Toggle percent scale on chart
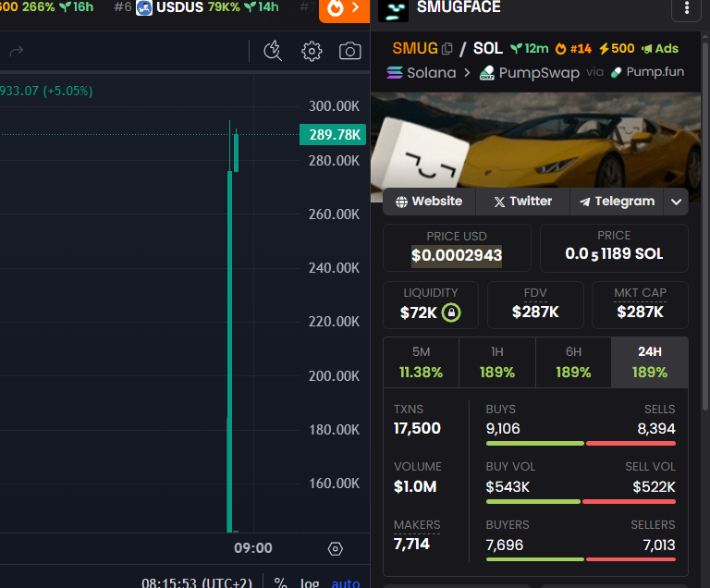710x588 pixels. (280, 582)
